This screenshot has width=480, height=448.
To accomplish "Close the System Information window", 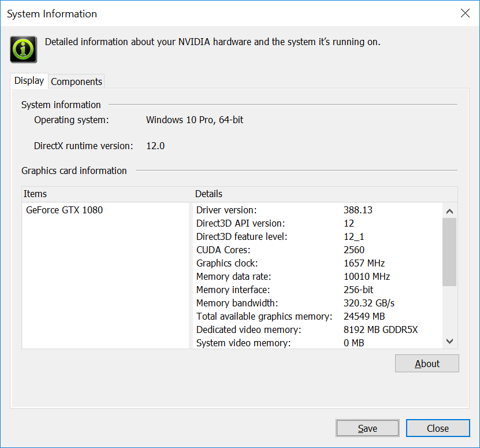I will tap(465, 13).
